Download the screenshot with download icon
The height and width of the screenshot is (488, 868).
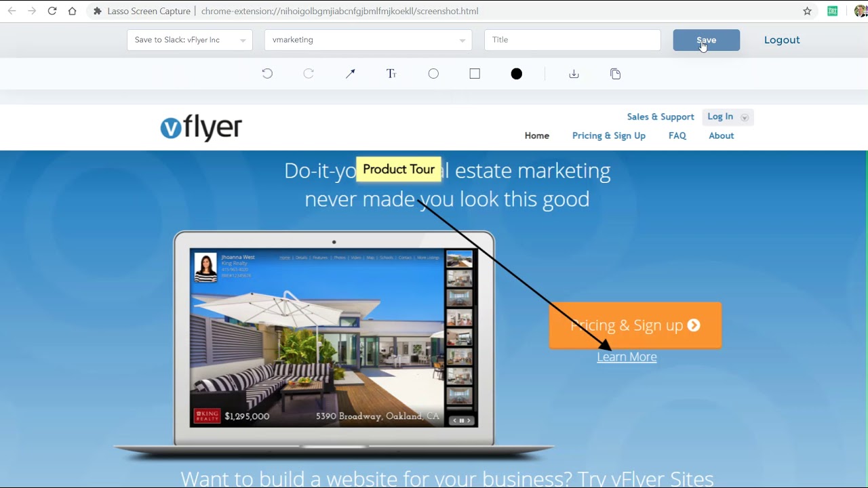tap(574, 74)
